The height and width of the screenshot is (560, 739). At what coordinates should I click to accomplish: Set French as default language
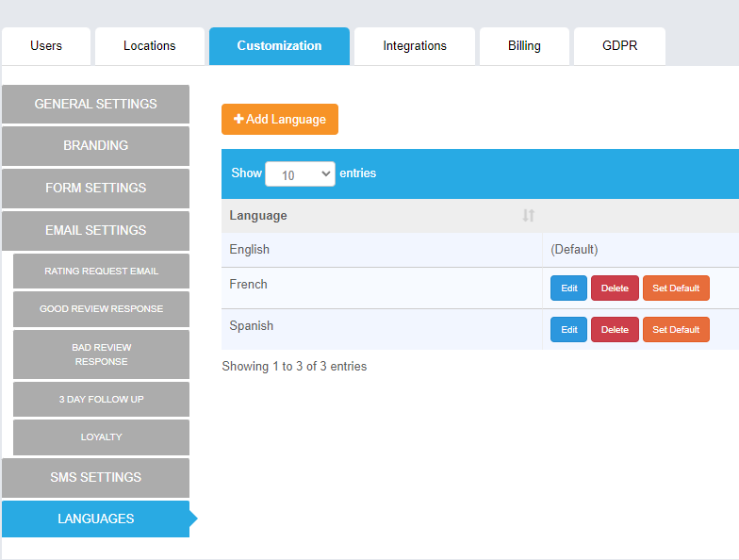[676, 288]
